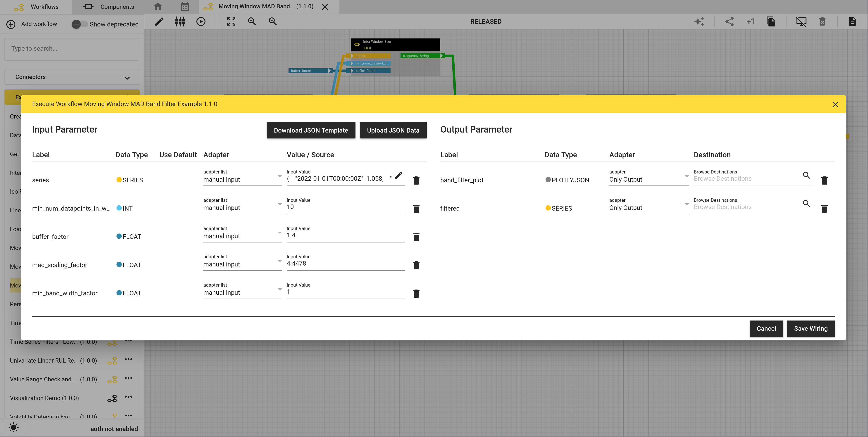Image resolution: width=868 pixels, height=437 pixels.
Task: Click the execute play icon
Action: tap(201, 21)
